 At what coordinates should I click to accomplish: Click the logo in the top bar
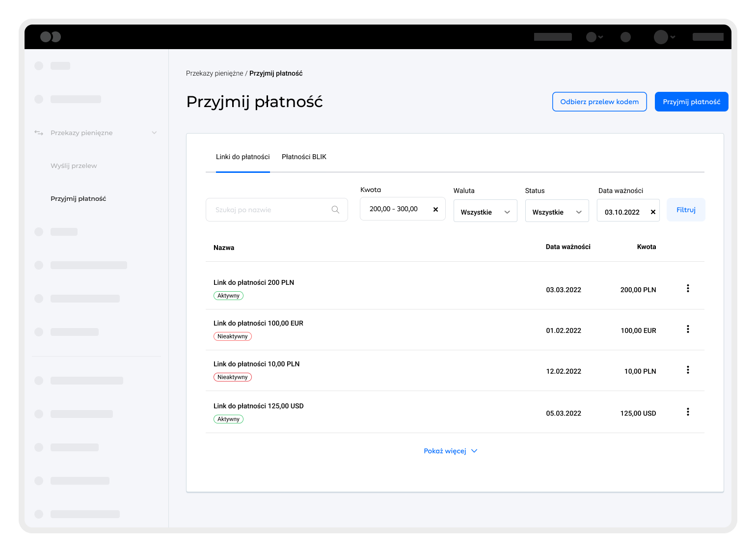(x=51, y=37)
